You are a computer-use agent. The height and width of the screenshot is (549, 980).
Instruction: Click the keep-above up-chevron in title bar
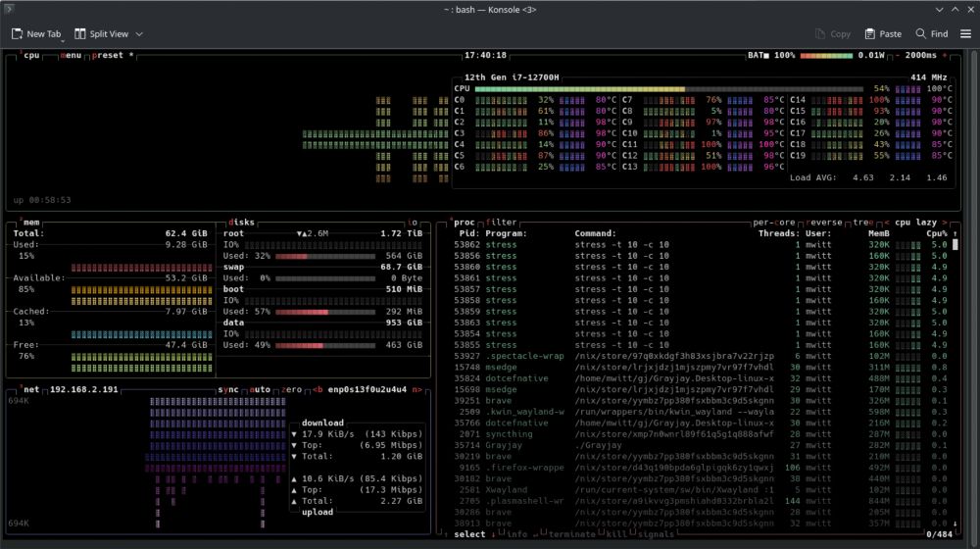coord(955,10)
